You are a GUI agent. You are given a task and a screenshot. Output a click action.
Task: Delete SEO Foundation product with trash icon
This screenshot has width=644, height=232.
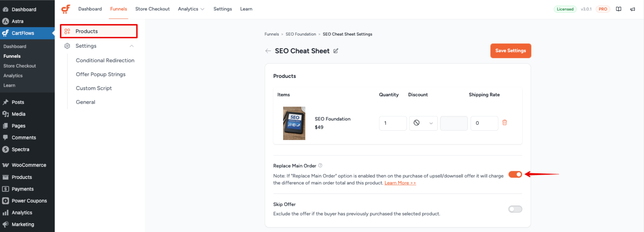coord(504,123)
